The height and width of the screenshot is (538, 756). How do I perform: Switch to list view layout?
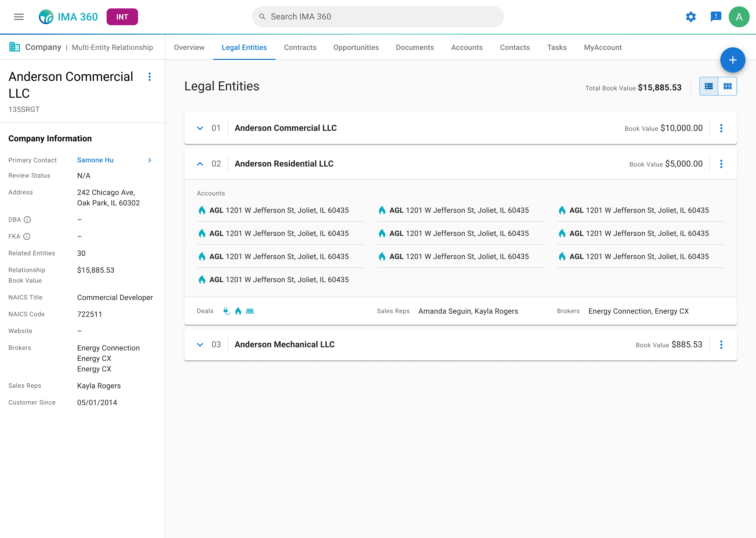click(x=709, y=86)
